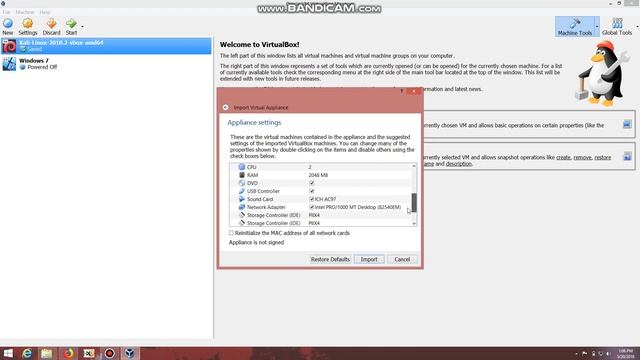The width and height of the screenshot is (640, 360).
Task: Select the Windows 7 virtual machine entry
Action: 106,64
